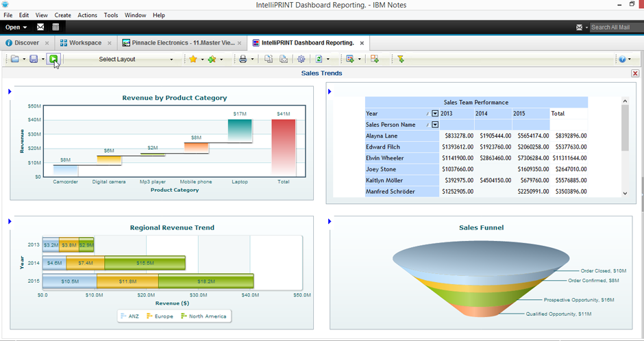Toggle Europe series in chart legend
The width and height of the screenshot is (644, 341).
coord(160,316)
